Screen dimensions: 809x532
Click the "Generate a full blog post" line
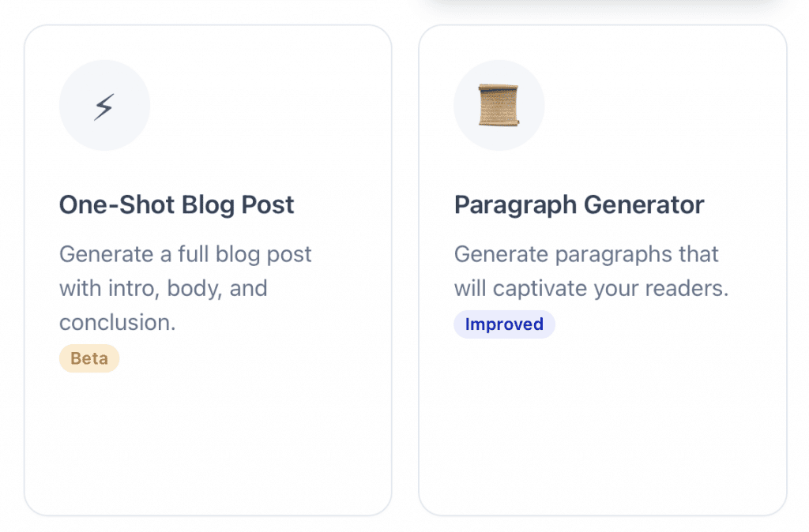point(186,254)
